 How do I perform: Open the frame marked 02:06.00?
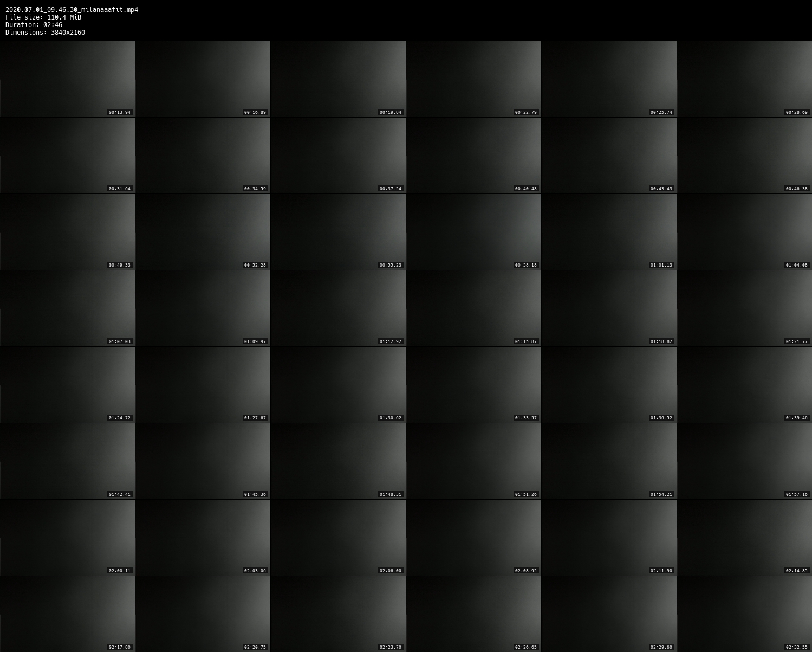tap(338, 538)
